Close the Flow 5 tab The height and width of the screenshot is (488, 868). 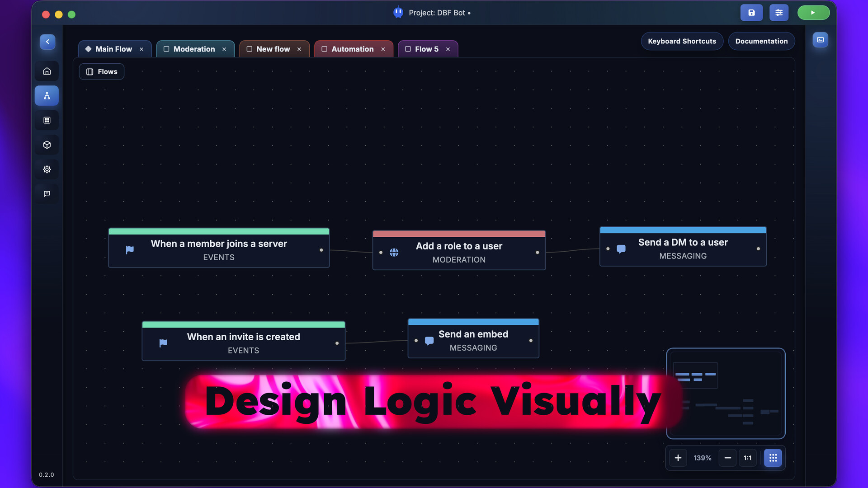(448, 49)
